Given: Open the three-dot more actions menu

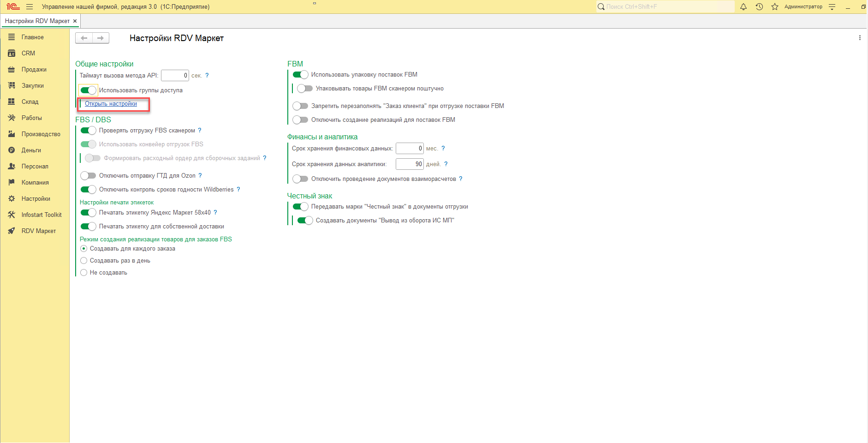Looking at the screenshot, I should tap(860, 38).
